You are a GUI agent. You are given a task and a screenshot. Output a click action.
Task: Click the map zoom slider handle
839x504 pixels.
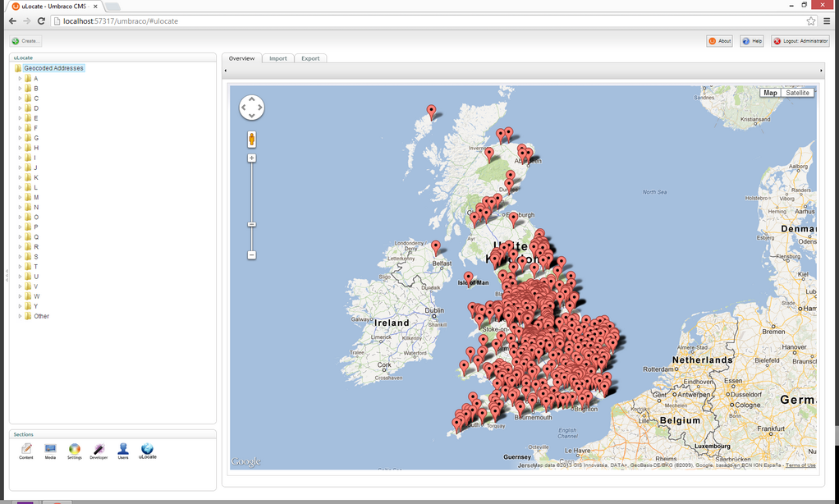click(251, 224)
